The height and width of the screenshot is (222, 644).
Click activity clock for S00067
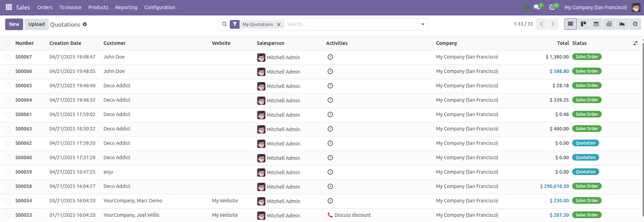[x=330, y=57]
